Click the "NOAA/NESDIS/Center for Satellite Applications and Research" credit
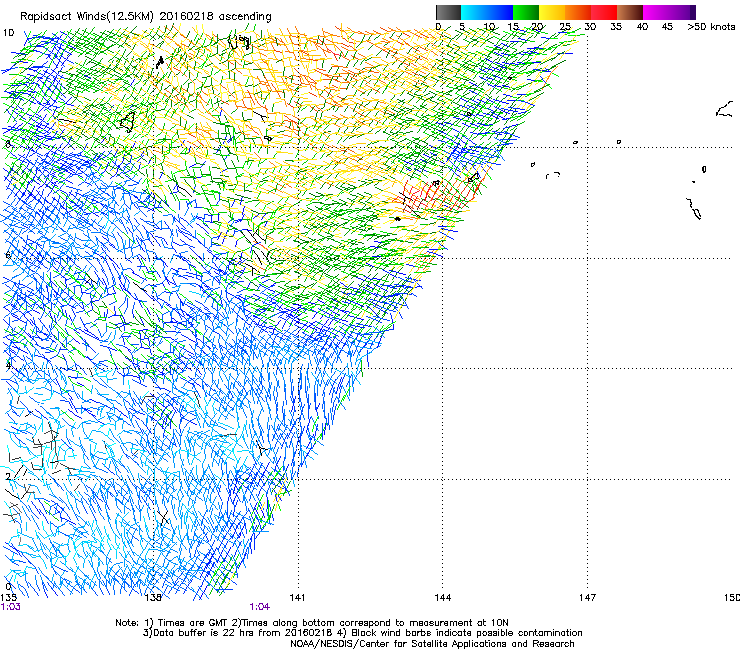Viewport: 740px width, 650px height. coord(432,644)
